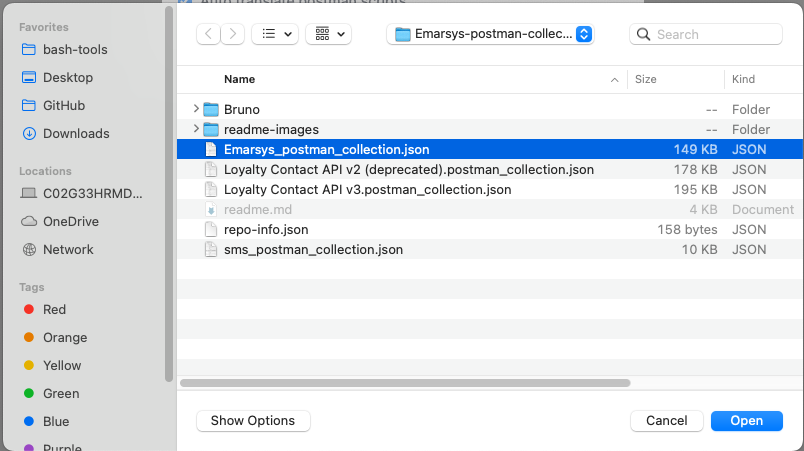This screenshot has height=451, width=804.
Task: Open Downloads in the sidebar
Action: (76, 133)
